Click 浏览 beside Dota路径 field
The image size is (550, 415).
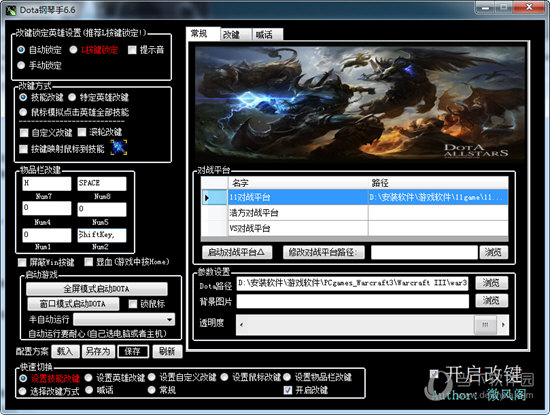click(x=492, y=283)
